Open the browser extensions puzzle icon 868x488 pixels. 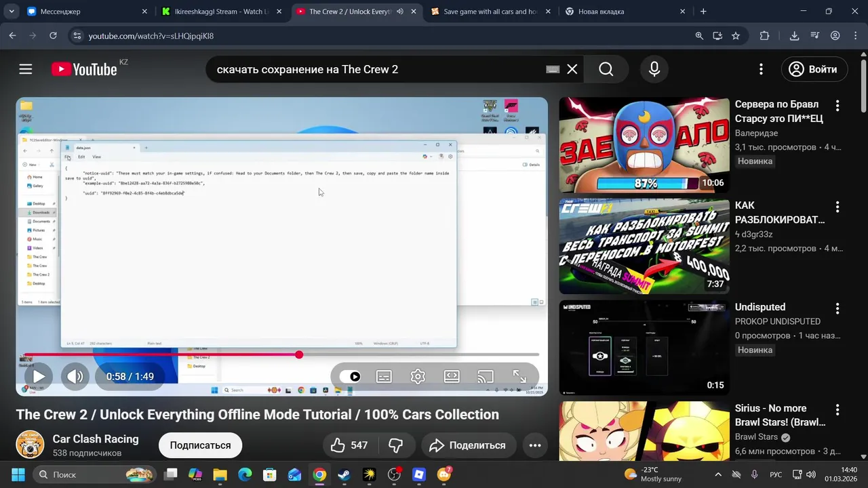pos(765,36)
